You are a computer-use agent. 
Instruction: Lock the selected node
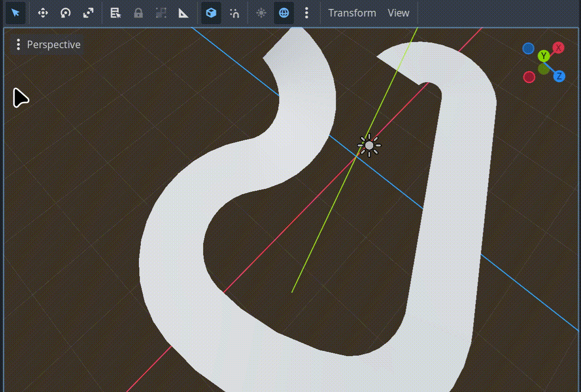[x=138, y=13]
